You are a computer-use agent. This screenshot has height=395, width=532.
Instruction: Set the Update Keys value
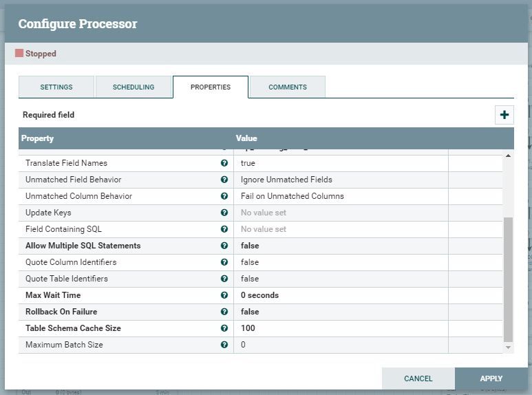pos(341,213)
